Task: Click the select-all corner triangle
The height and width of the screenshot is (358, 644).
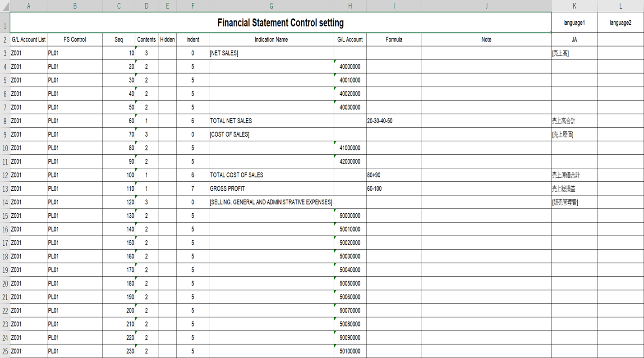Action: (5, 6)
